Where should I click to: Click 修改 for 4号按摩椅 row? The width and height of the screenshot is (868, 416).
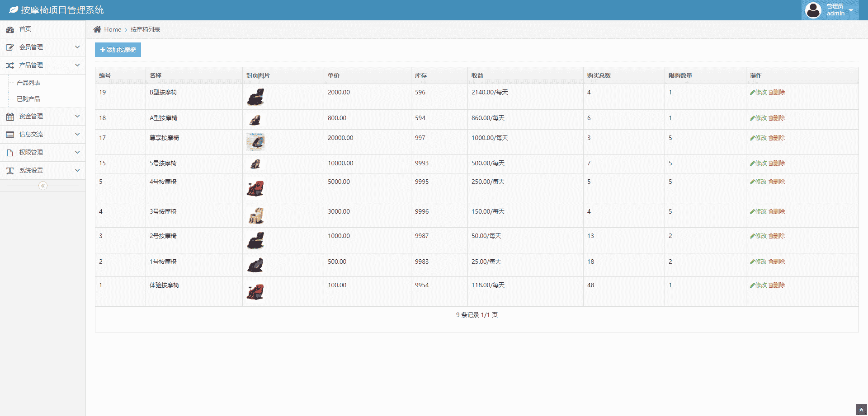758,182
